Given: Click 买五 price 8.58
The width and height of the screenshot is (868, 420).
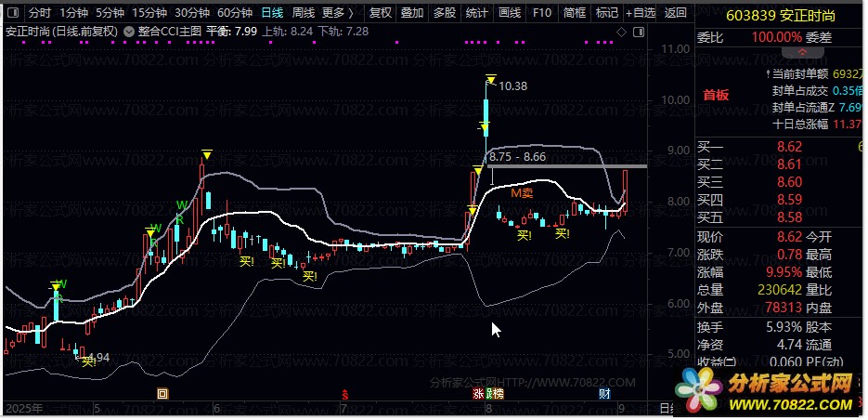Looking at the screenshot, I should (789, 217).
